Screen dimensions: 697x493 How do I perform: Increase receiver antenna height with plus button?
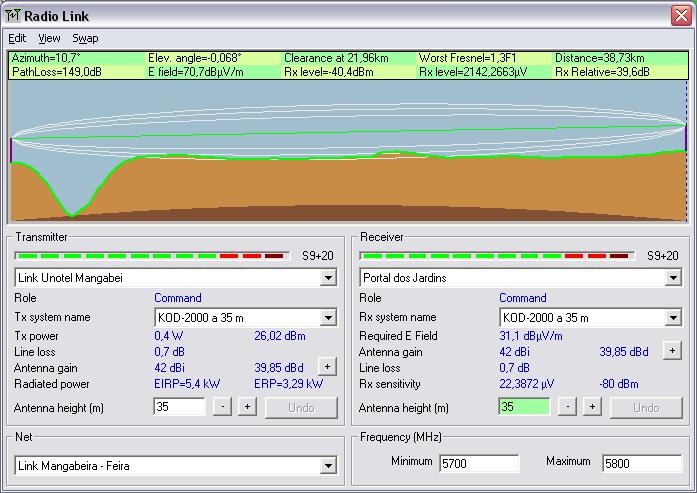(x=592, y=407)
